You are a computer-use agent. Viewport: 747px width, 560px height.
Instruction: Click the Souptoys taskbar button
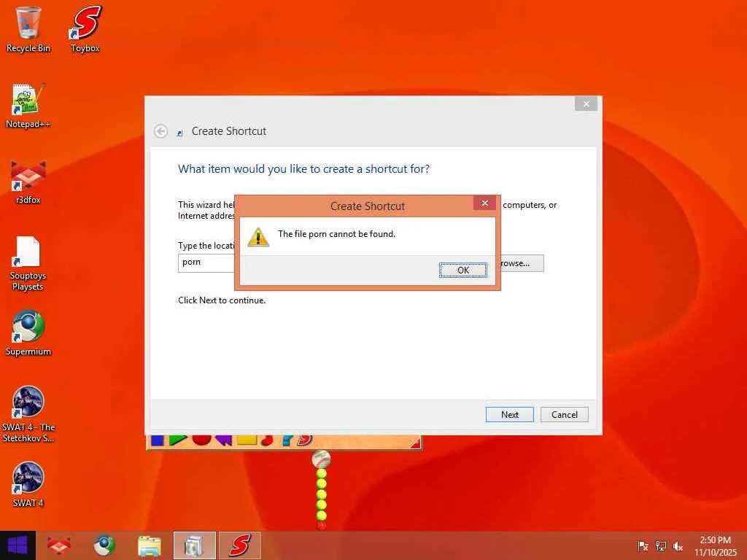click(x=240, y=545)
